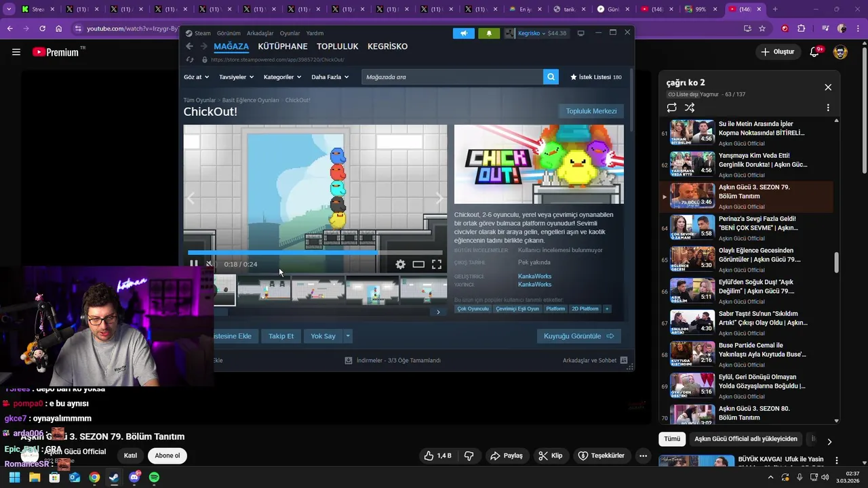The width and height of the screenshot is (868, 488).
Task: Click Yok Say button
Action: (323, 336)
